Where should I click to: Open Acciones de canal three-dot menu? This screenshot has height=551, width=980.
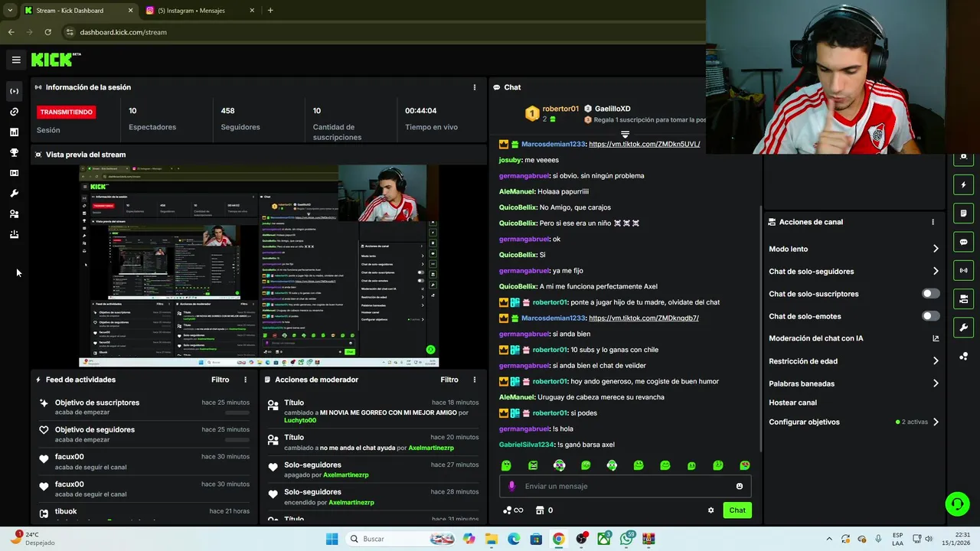click(933, 222)
